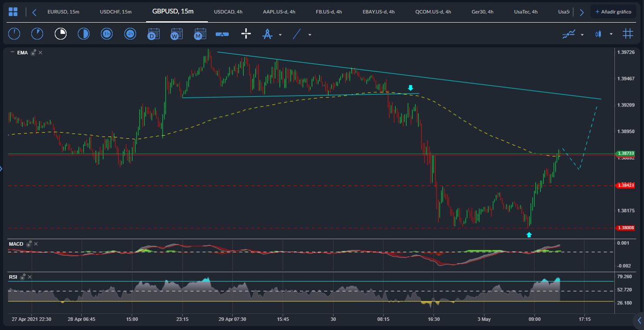The width and height of the screenshot is (644, 330).
Task: Click the green 1.38733 price label
Action: (x=626, y=153)
